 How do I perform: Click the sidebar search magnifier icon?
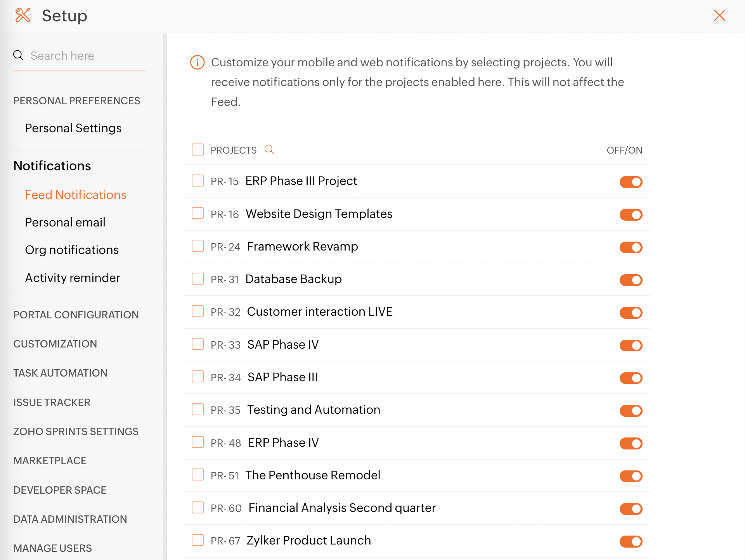coord(18,55)
